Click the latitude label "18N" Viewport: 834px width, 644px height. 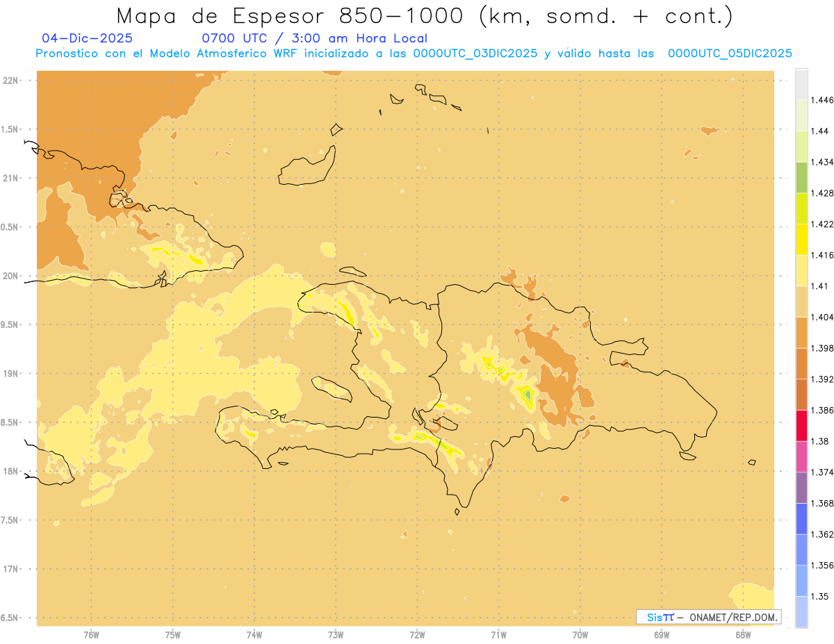pyautogui.click(x=11, y=471)
